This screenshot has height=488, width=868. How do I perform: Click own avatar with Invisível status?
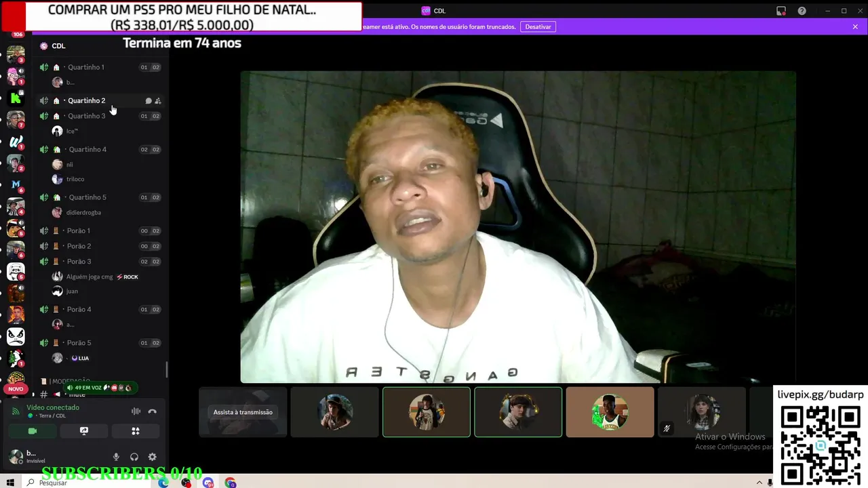16,457
